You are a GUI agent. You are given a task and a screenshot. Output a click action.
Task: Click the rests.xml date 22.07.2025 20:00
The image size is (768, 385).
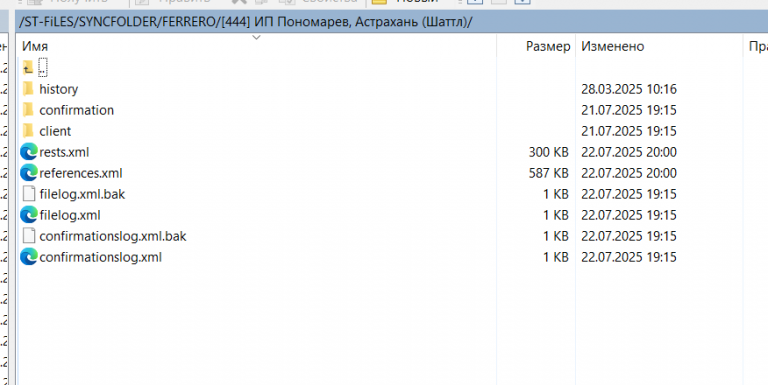click(629, 152)
